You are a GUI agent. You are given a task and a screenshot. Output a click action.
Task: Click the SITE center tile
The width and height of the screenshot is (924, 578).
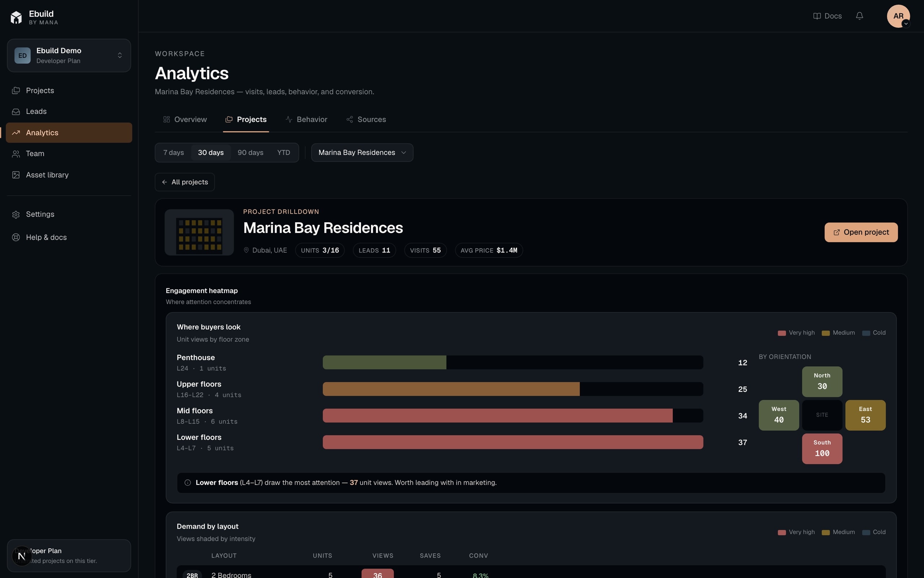click(822, 415)
